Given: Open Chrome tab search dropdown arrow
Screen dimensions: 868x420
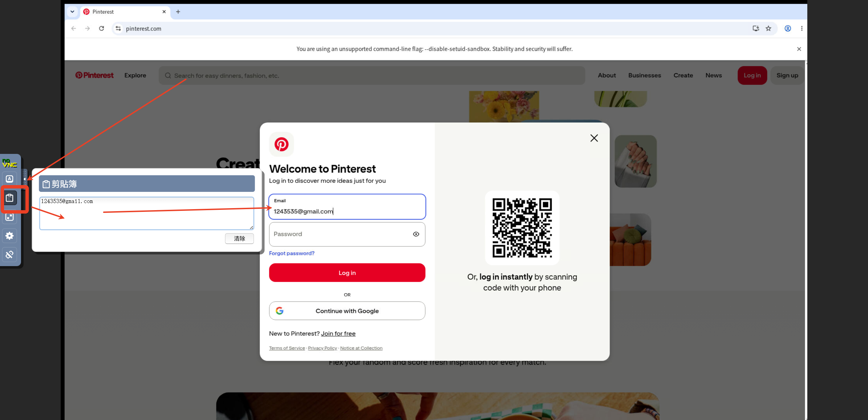Looking at the screenshot, I should point(72,12).
